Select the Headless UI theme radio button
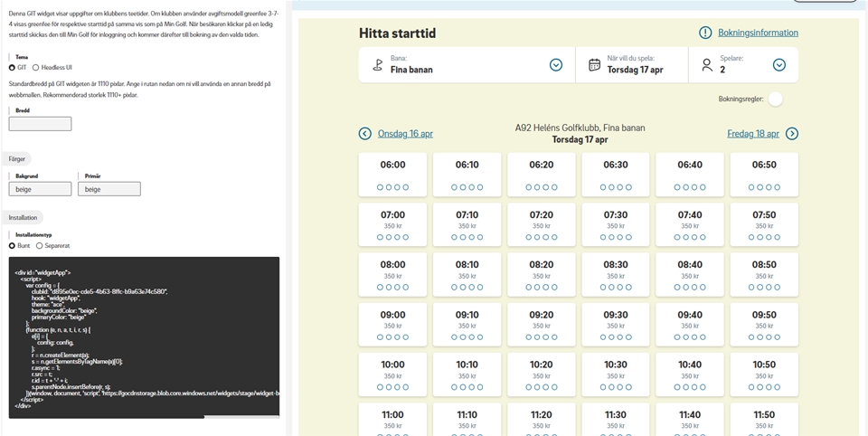 click(36, 68)
